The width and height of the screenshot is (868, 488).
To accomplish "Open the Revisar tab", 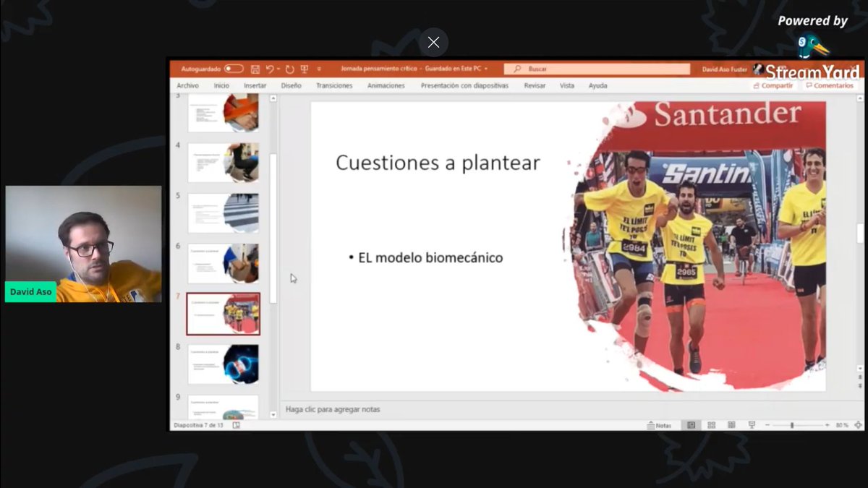I will 535,85.
